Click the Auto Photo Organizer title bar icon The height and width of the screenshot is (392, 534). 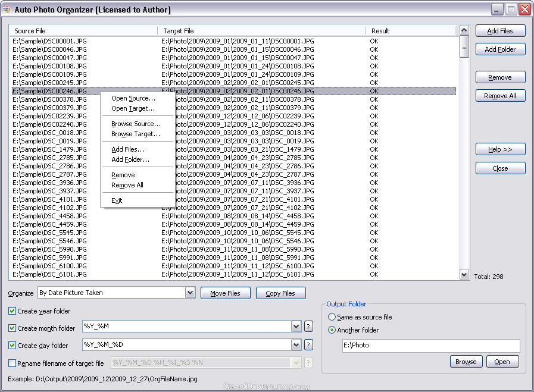pyautogui.click(x=7, y=9)
